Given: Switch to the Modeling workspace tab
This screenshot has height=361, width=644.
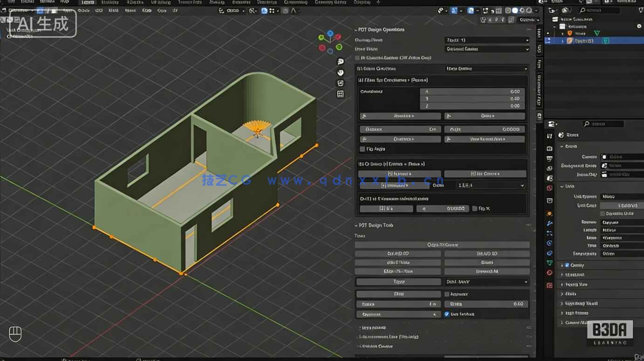Looking at the screenshot, I should point(110,2).
